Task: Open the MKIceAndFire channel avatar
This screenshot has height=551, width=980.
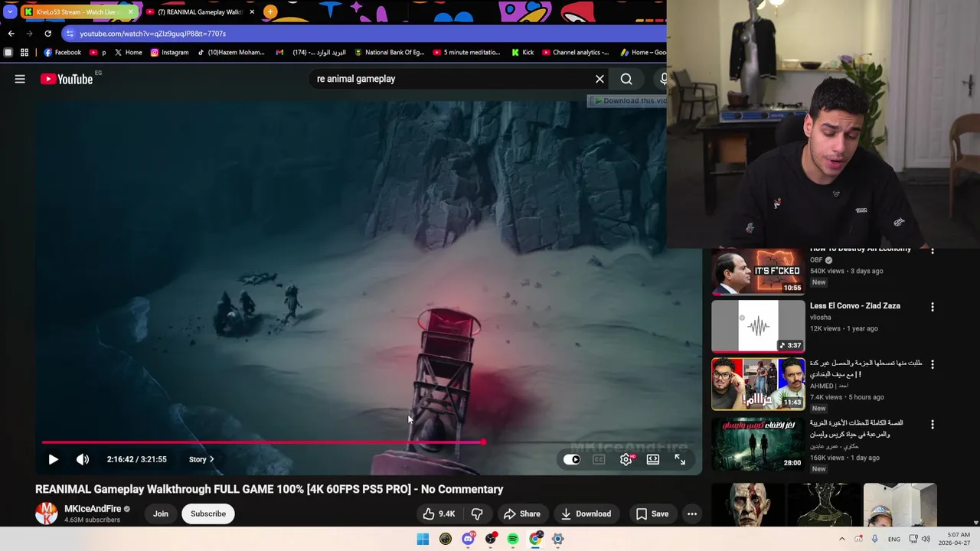Action: pyautogui.click(x=47, y=514)
